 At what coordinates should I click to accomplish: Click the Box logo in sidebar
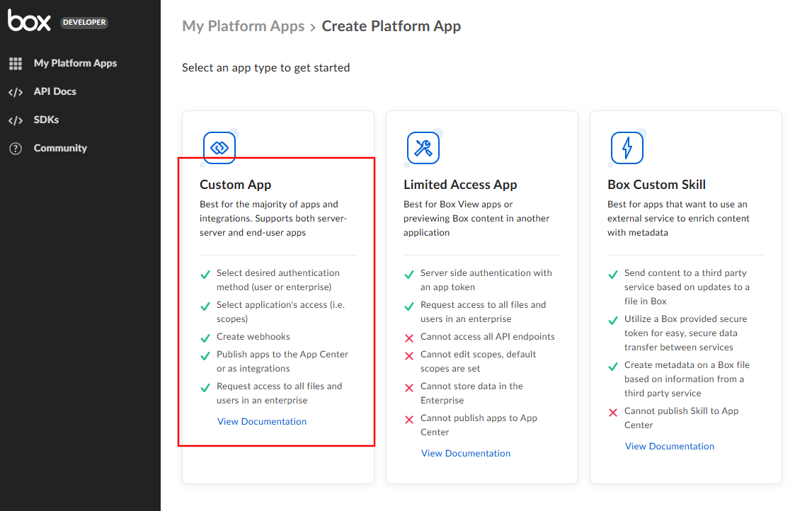(x=29, y=21)
